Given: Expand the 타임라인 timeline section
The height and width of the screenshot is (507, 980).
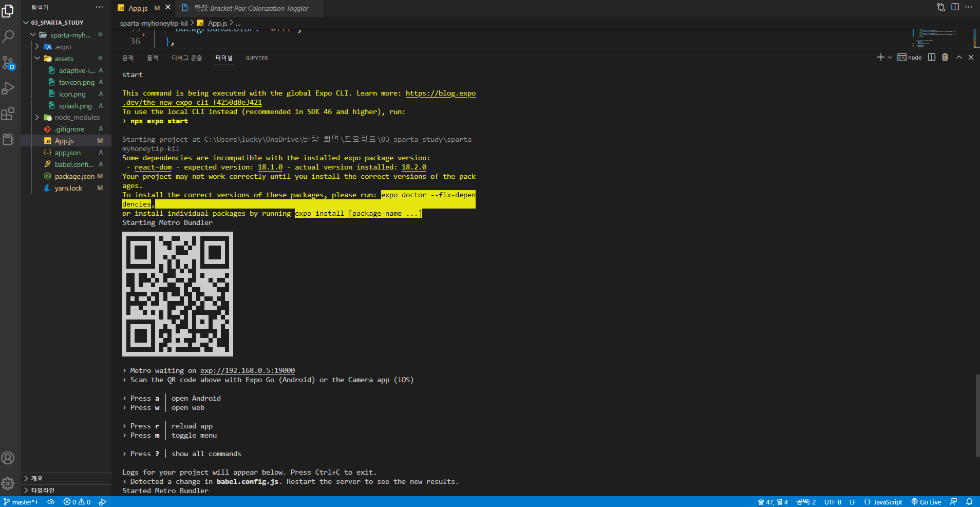Looking at the screenshot, I should point(66,490).
